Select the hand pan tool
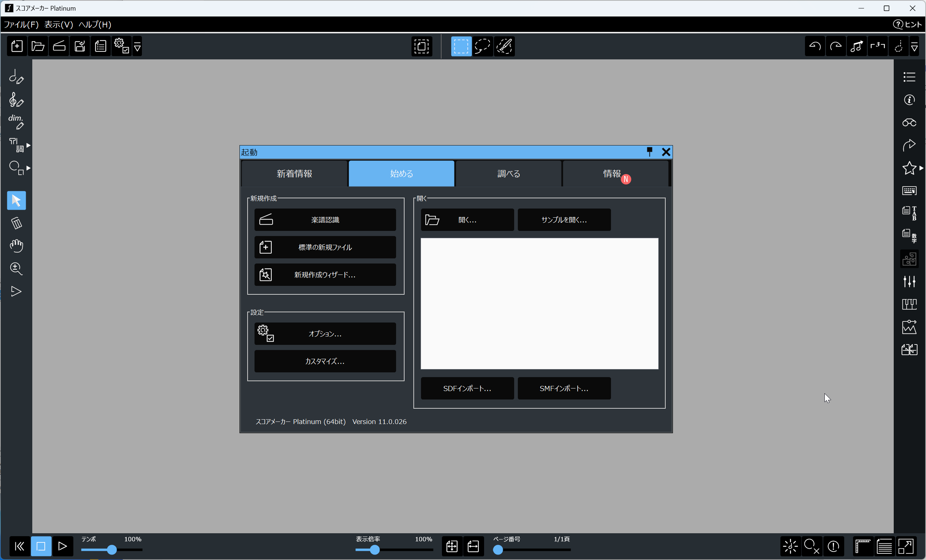 [x=16, y=246]
